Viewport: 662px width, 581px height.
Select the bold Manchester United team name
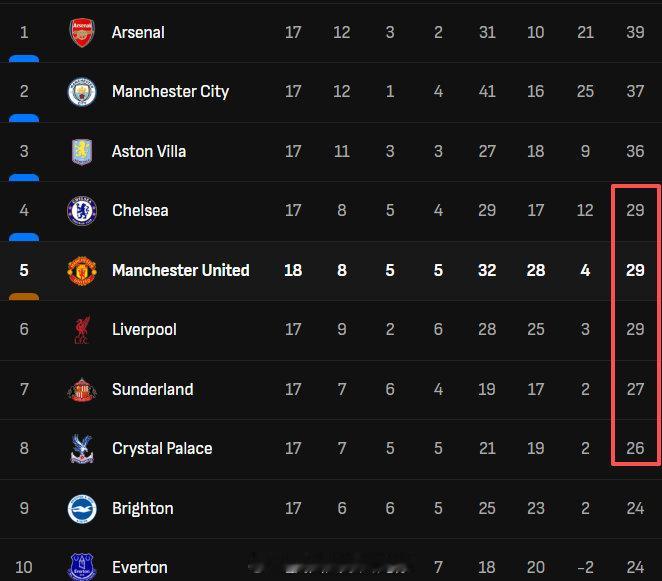tap(180, 270)
